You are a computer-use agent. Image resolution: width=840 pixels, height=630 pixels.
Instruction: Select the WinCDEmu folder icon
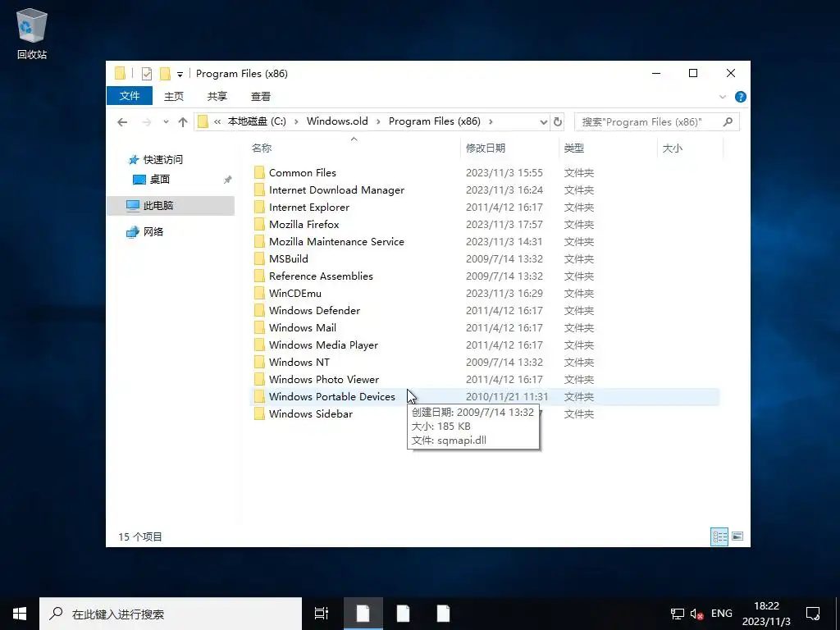(259, 293)
